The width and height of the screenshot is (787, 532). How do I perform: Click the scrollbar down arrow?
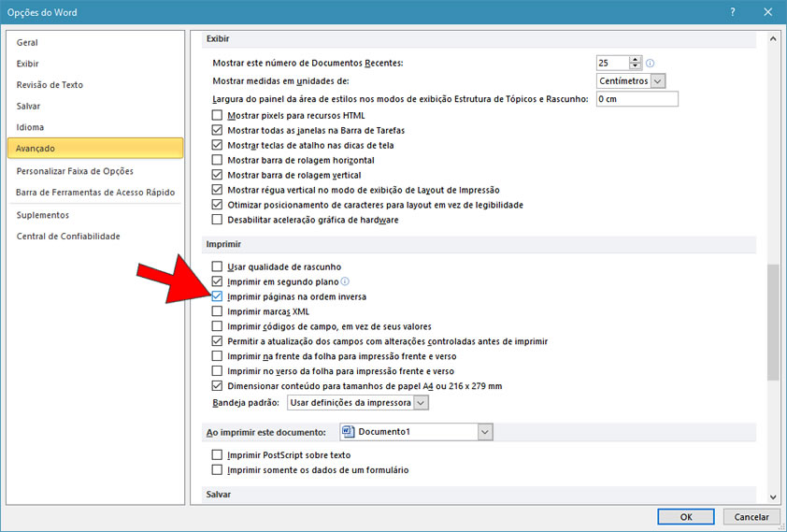click(773, 497)
